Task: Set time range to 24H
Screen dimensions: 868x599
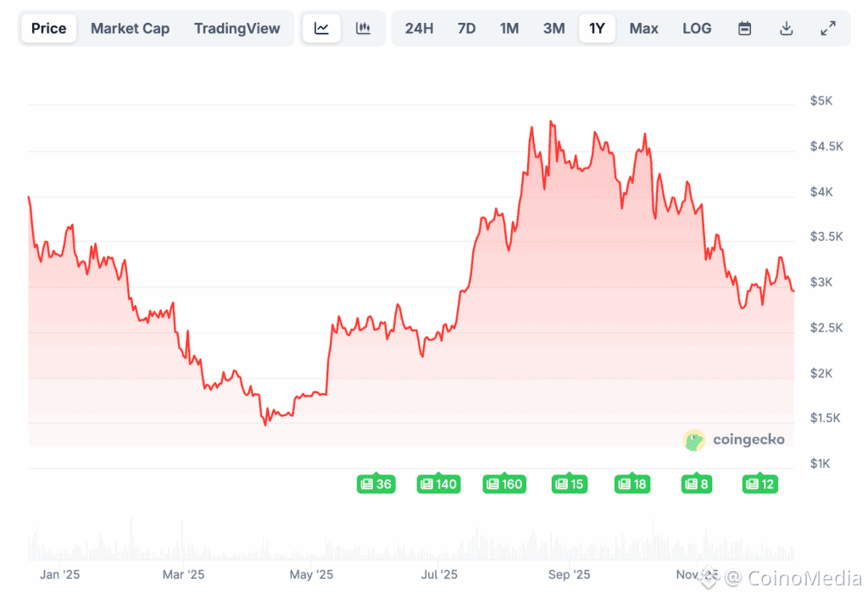Action: (419, 28)
